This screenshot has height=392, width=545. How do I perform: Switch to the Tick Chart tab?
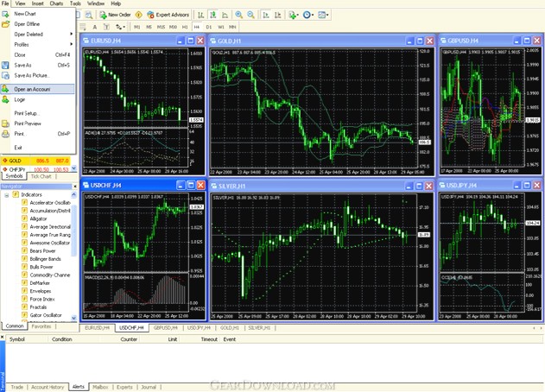[x=41, y=176]
